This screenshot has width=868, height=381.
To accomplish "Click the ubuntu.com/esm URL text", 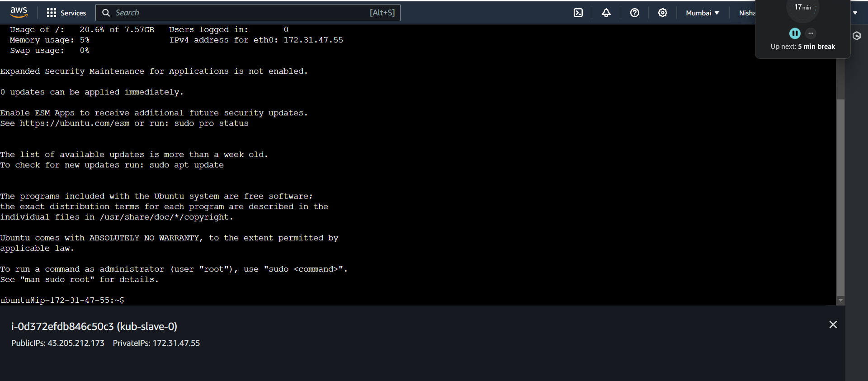I will point(75,123).
